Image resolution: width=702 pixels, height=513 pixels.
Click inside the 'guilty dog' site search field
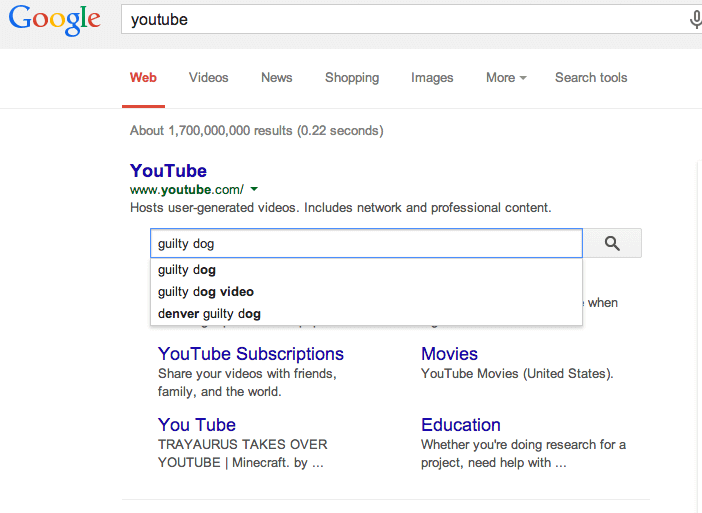tap(366, 244)
